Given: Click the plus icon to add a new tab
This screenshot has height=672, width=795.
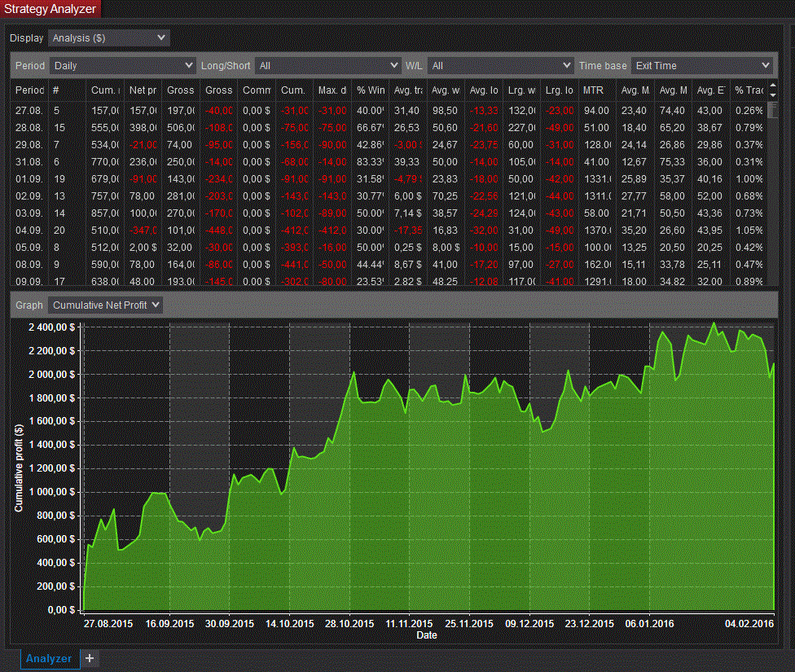Looking at the screenshot, I should 90,658.
